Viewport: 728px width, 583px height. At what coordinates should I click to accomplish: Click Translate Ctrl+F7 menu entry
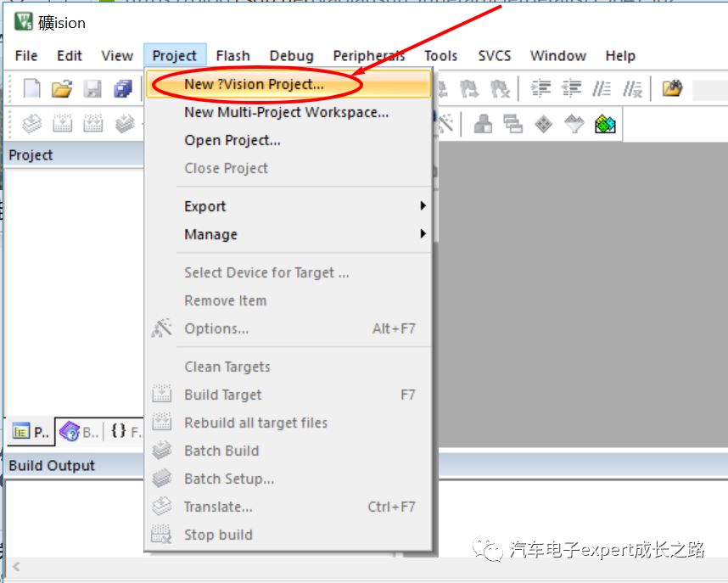point(288,507)
